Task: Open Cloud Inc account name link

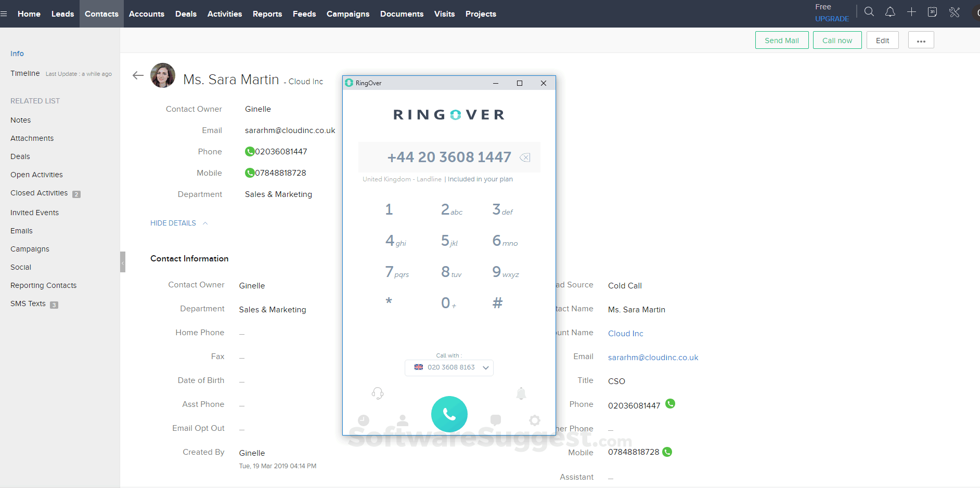Action: [626, 334]
